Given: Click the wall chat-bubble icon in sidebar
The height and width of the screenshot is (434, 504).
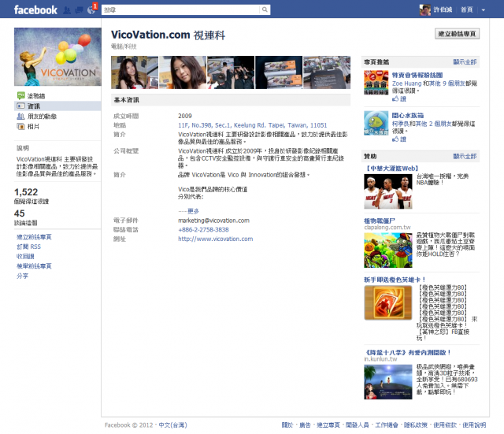Looking at the screenshot, I should click(21, 95).
